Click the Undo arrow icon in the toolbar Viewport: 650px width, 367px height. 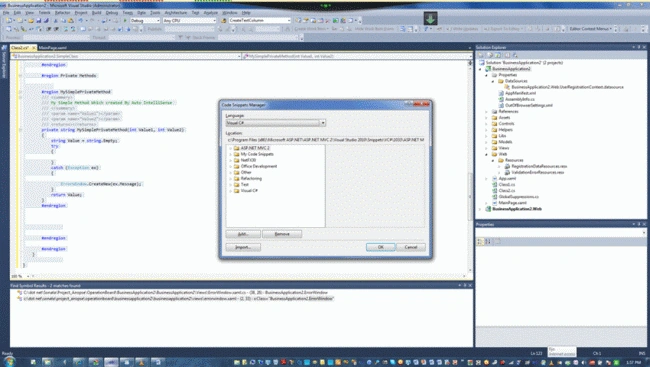[x=81, y=20]
